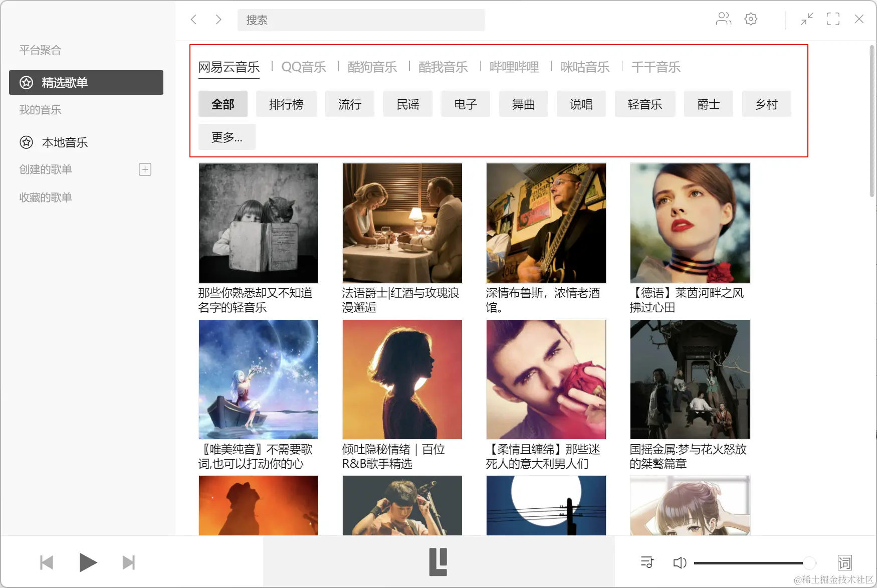Open playlist cover 倾吐隐秘情绪 | 百位R&B歌手精选

click(x=402, y=379)
